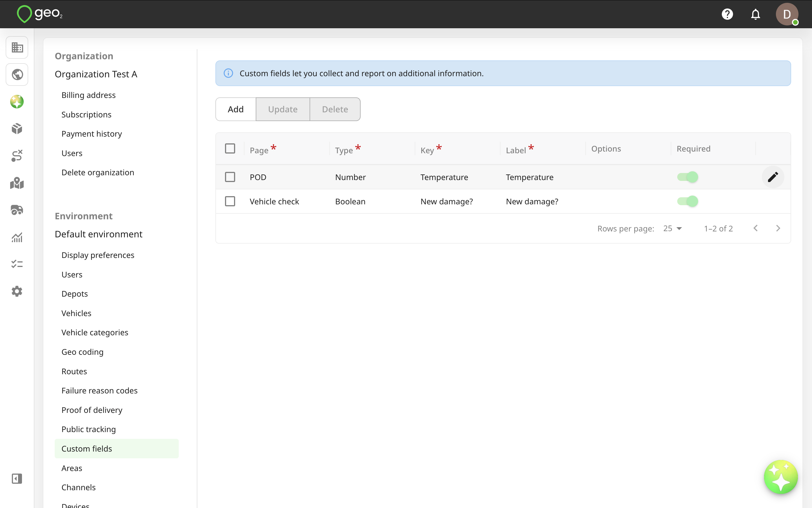This screenshot has height=508, width=812.
Task: Check the select-all header checkbox
Action: point(230,148)
